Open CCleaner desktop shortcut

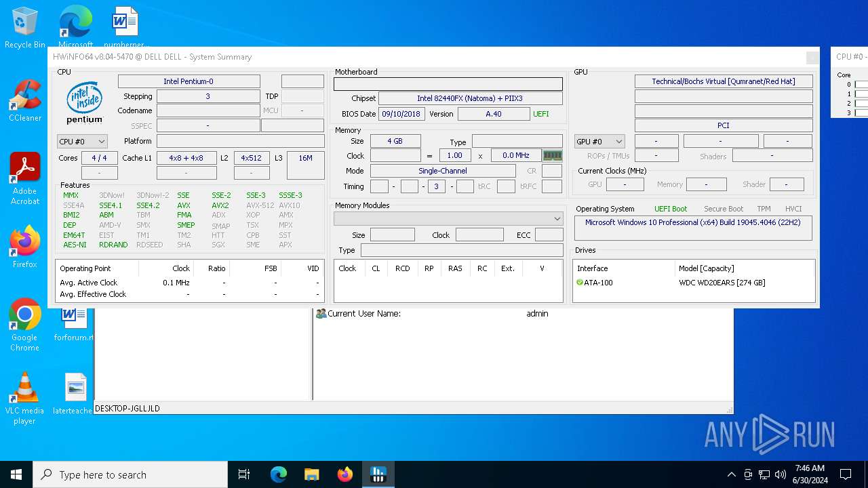click(x=25, y=102)
